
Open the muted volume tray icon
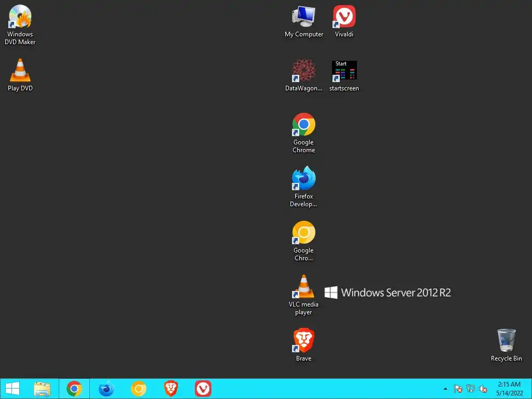coord(483,389)
